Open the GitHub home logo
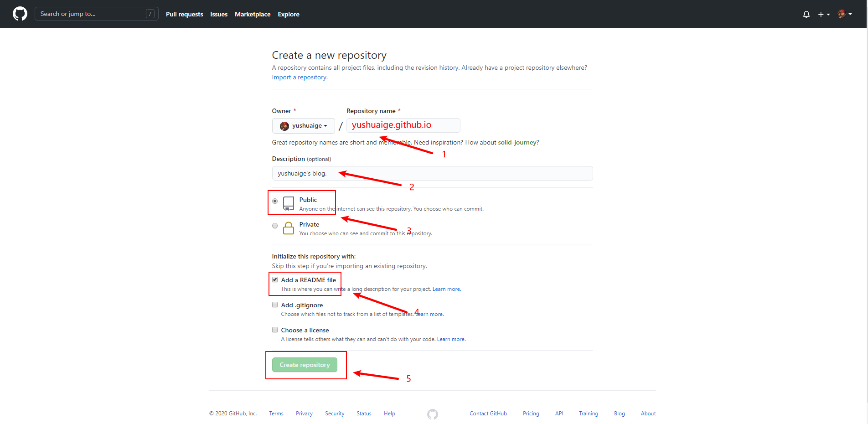 (20, 14)
